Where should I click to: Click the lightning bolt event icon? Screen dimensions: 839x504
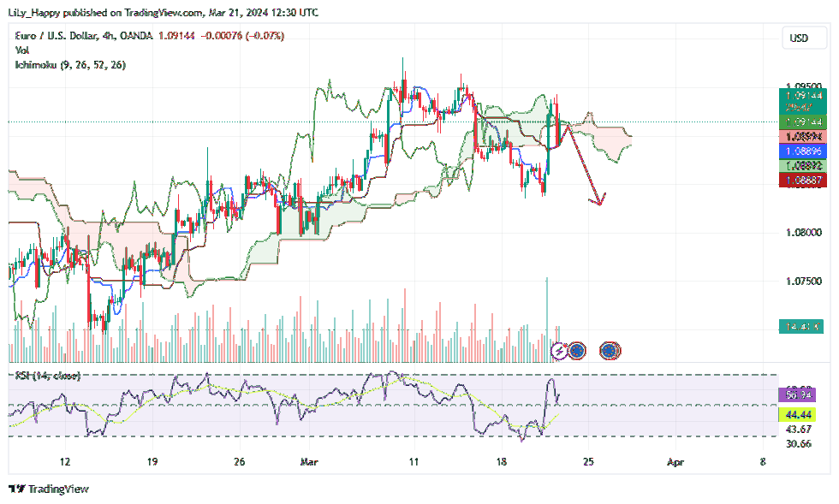coord(559,351)
